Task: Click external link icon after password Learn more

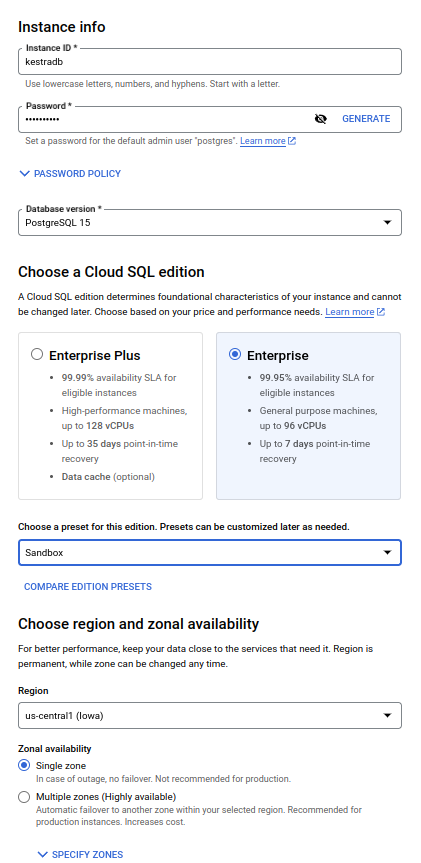Action: pyautogui.click(x=292, y=141)
